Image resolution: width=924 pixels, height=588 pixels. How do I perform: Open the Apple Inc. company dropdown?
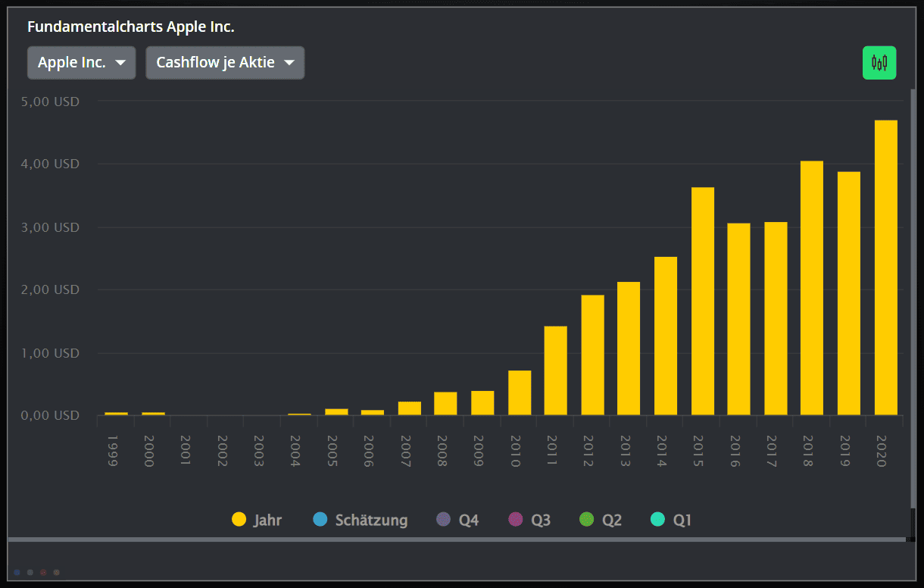(82, 63)
